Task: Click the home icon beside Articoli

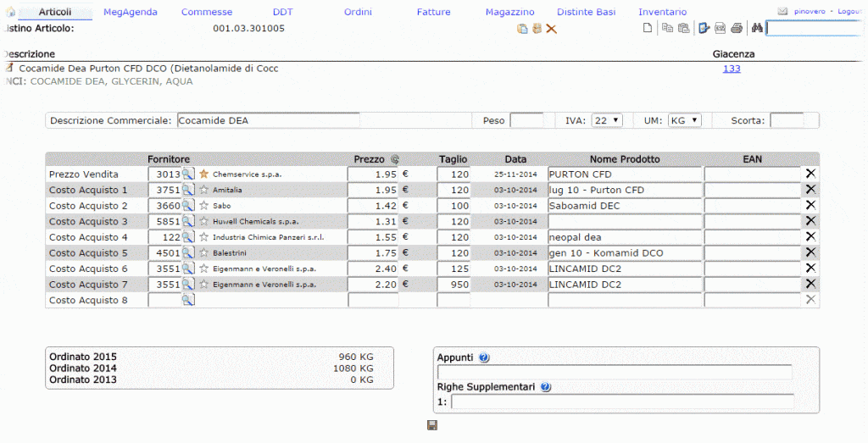Action: point(10,12)
